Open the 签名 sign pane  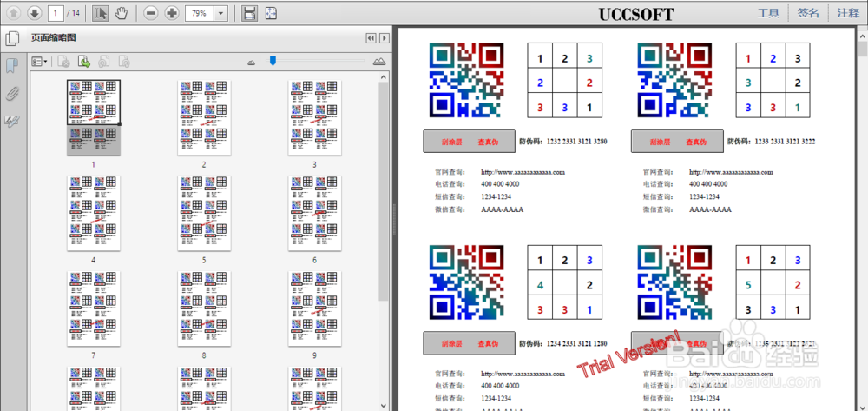coord(808,13)
